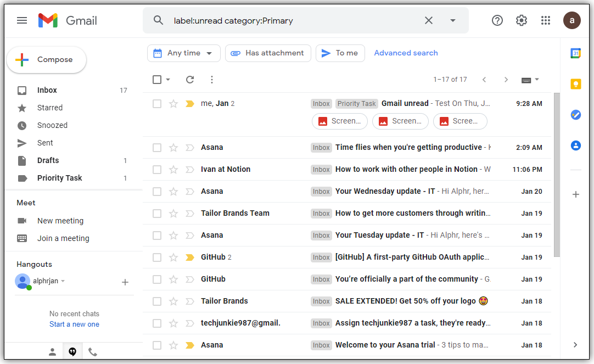The image size is (594, 364).
Task: Open Google Tasks side panel icon
Action: click(576, 114)
